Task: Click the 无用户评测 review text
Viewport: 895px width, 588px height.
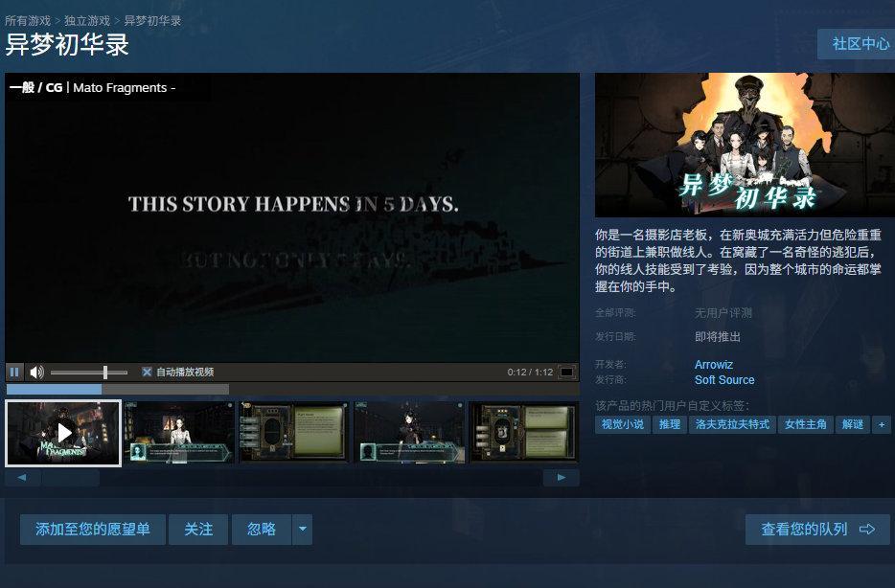Action: (723, 313)
